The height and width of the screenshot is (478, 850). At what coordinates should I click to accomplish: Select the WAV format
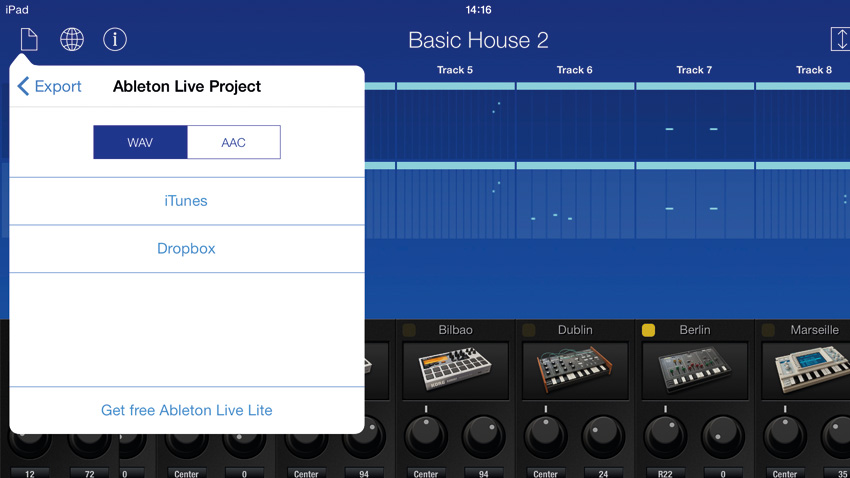pyautogui.click(x=140, y=142)
